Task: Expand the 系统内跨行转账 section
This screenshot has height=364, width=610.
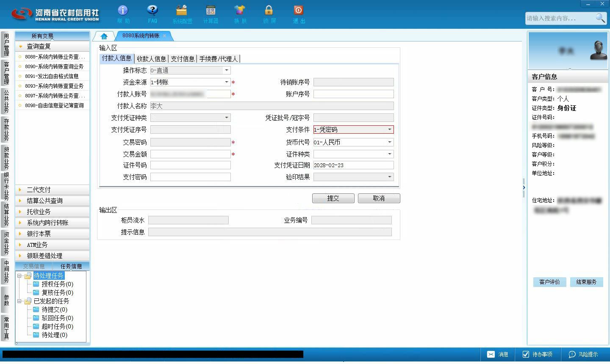Action: [52, 223]
